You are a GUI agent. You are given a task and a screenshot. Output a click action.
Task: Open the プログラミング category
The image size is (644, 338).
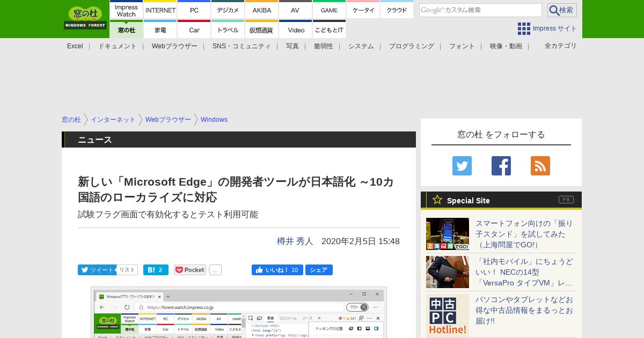(x=412, y=46)
